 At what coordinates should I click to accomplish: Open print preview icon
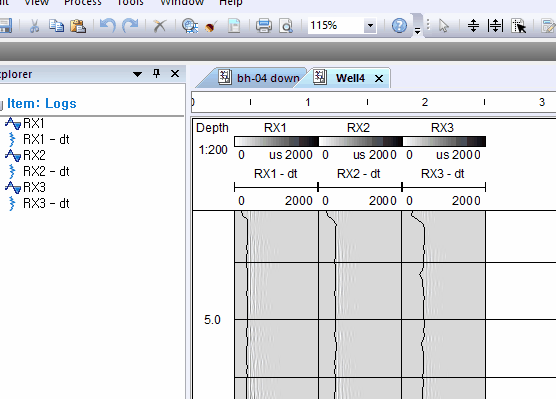coord(286,26)
